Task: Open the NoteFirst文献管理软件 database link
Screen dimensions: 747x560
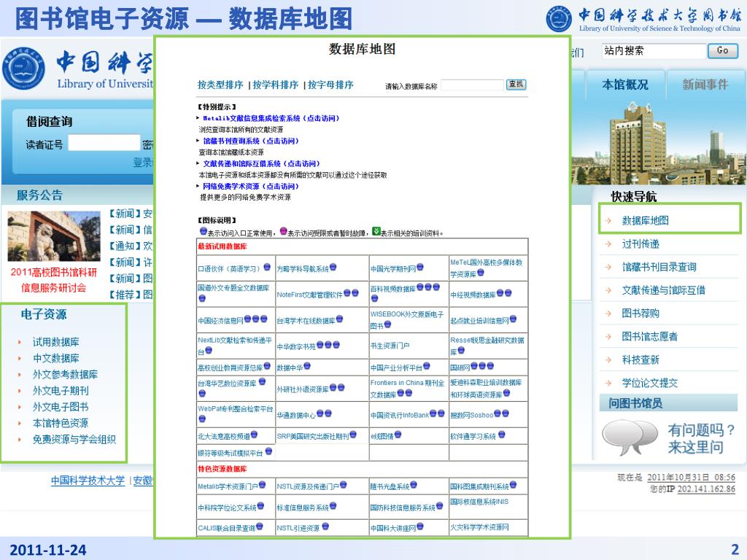Action: tap(309, 295)
